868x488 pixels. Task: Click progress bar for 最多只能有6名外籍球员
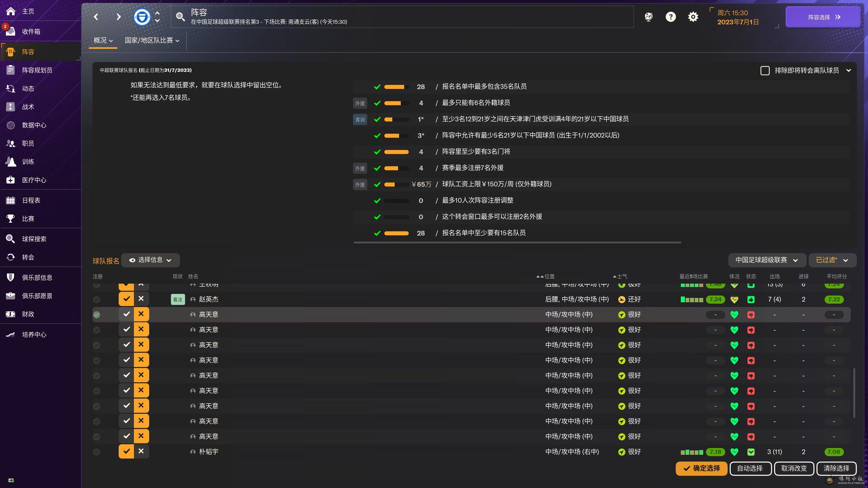tap(396, 103)
